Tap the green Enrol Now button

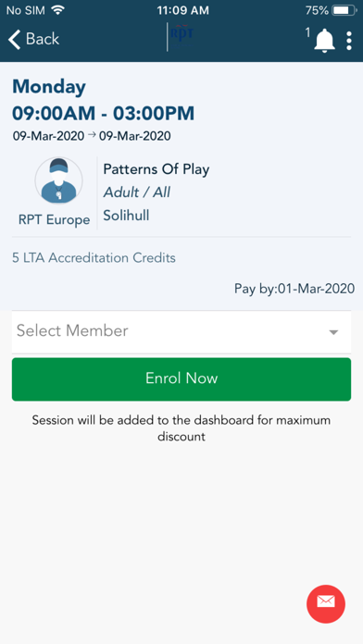(x=181, y=379)
